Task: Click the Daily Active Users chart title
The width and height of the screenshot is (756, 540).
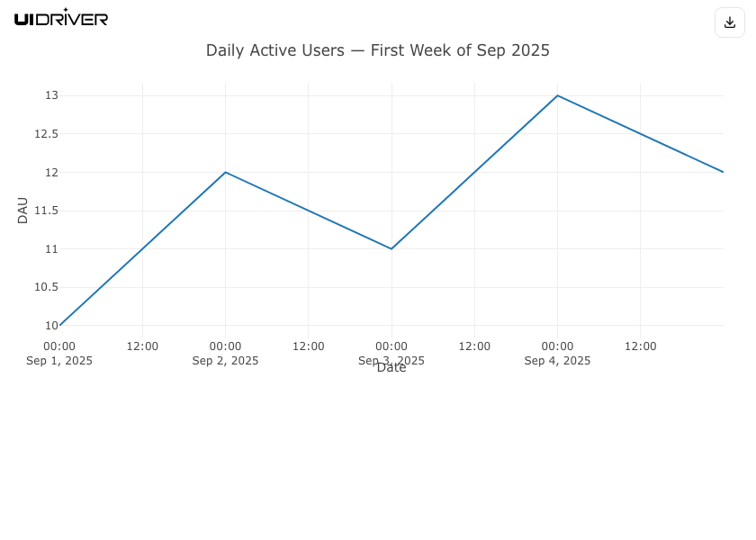Action: tap(377, 50)
